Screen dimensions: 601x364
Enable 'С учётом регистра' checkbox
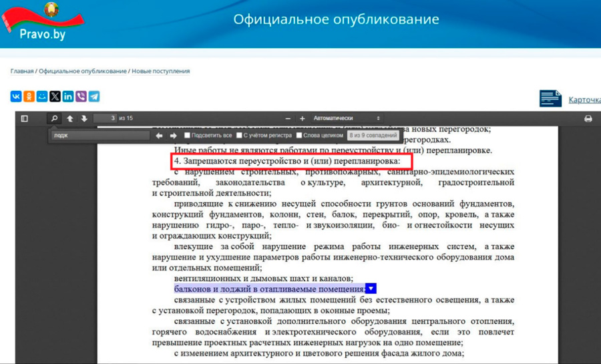tap(239, 136)
